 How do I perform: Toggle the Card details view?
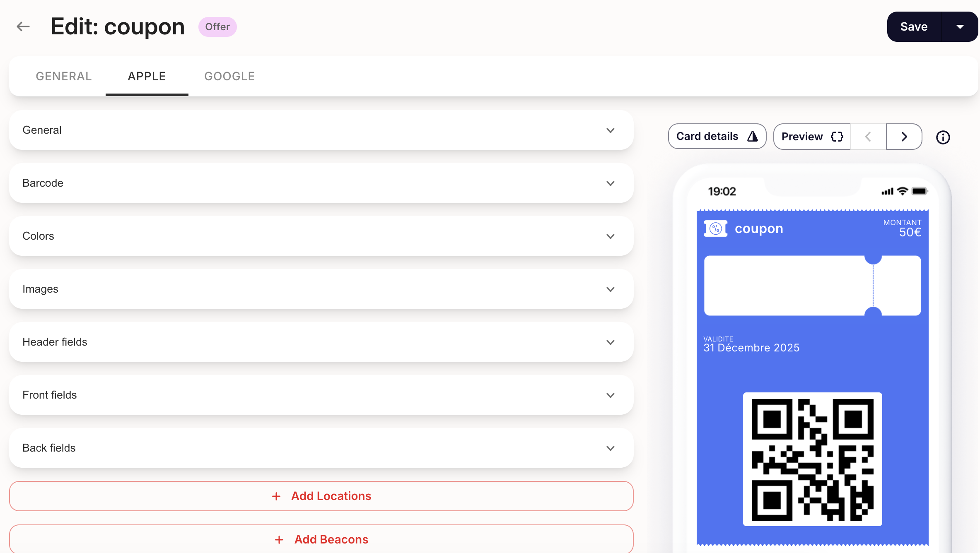click(717, 136)
